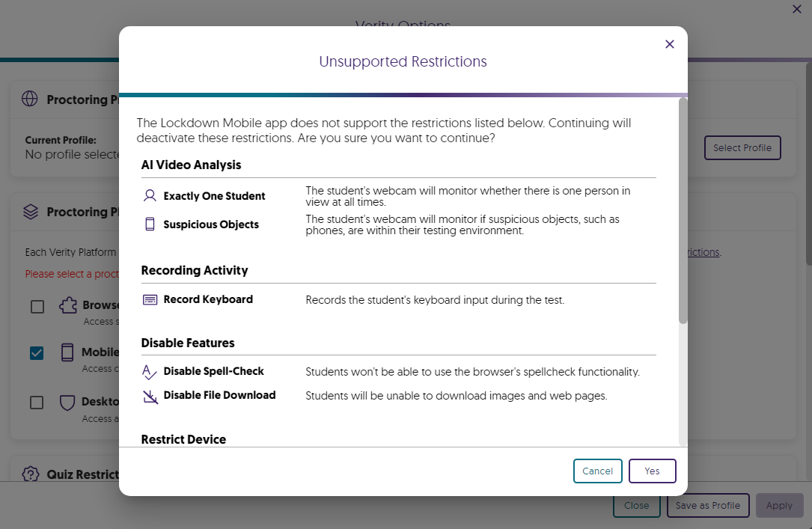Open the Select Profile button
This screenshot has width=812, height=529.
(x=742, y=148)
